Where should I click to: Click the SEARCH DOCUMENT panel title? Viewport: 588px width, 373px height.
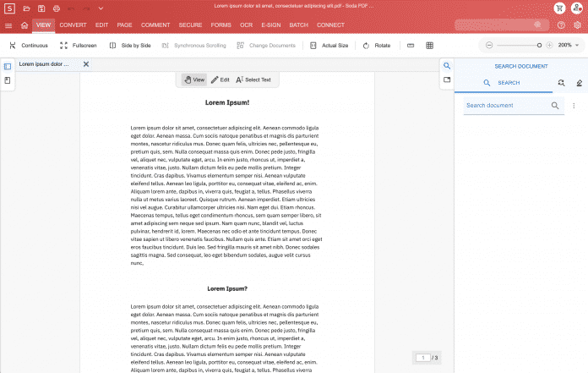[521, 67]
